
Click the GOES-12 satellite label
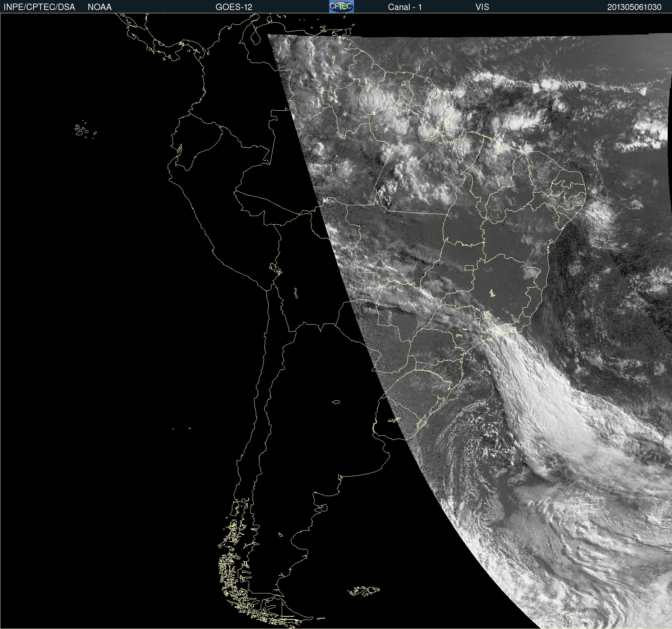tap(234, 7)
